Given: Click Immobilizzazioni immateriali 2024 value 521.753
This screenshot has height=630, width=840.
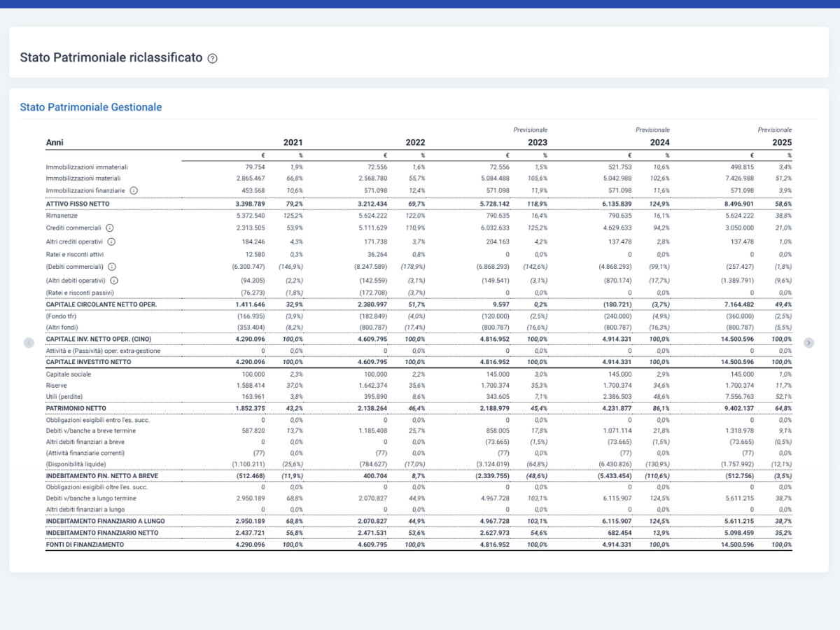Looking at the screenshot, I should pyautogui.click(x=619, y=167).
